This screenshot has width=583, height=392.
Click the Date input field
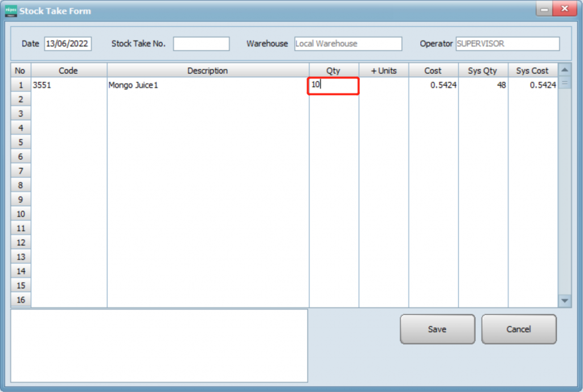[x=68, y=44]
